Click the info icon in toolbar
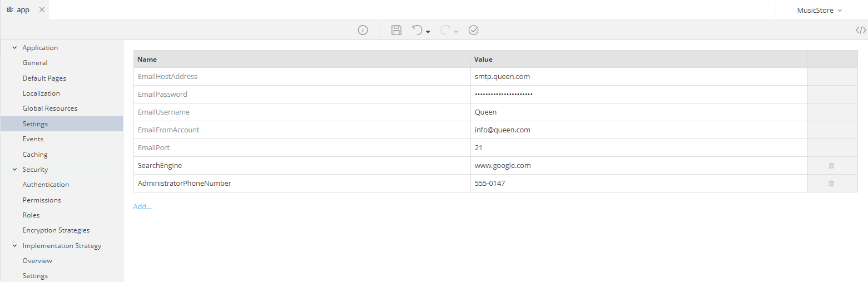This screenshot has width=868, height=282. pyautogui.click(x=363, y=30)
